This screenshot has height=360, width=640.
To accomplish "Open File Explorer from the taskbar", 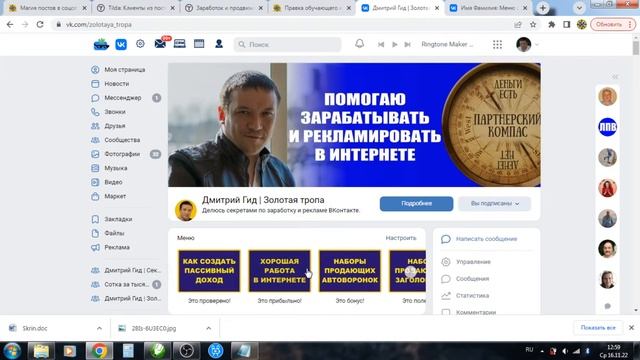I will click(x=41, y=351).
